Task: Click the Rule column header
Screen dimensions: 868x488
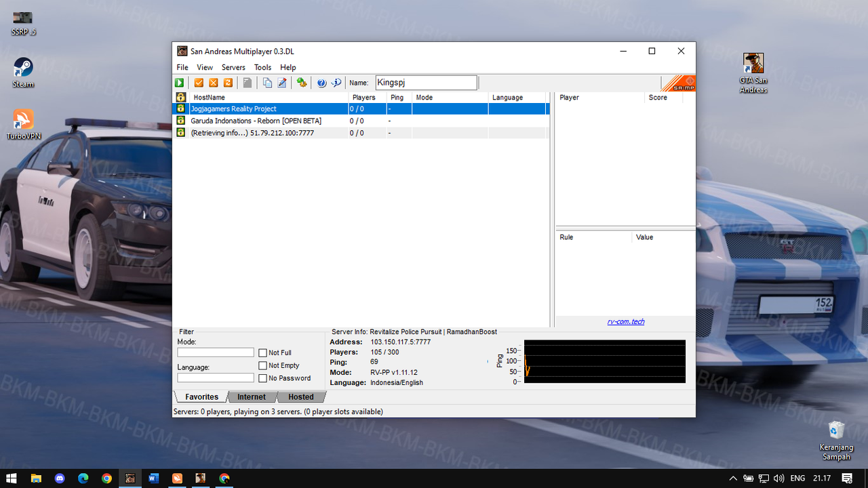Action: point(593,237)
